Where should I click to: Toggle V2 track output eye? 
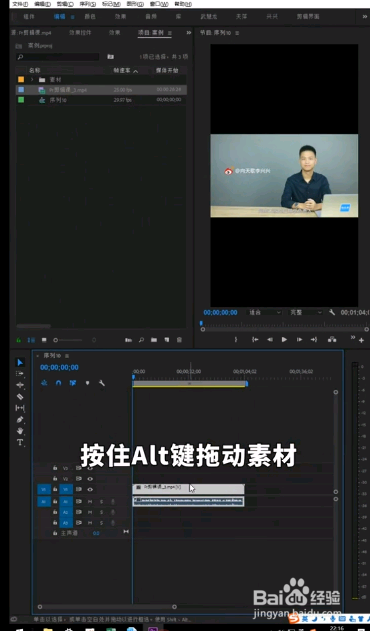90,479
